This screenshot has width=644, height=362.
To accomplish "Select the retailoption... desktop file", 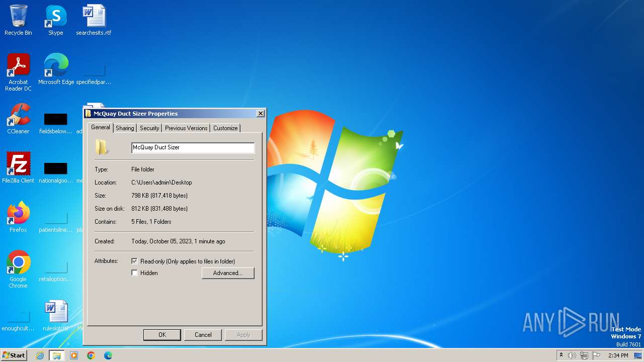I will coord(55,271).
